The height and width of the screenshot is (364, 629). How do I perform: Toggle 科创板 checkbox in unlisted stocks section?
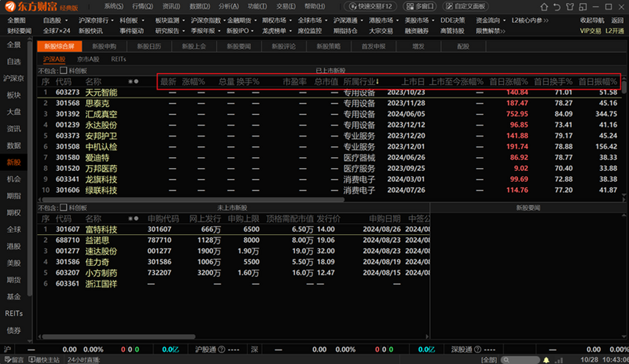(63, 207)
